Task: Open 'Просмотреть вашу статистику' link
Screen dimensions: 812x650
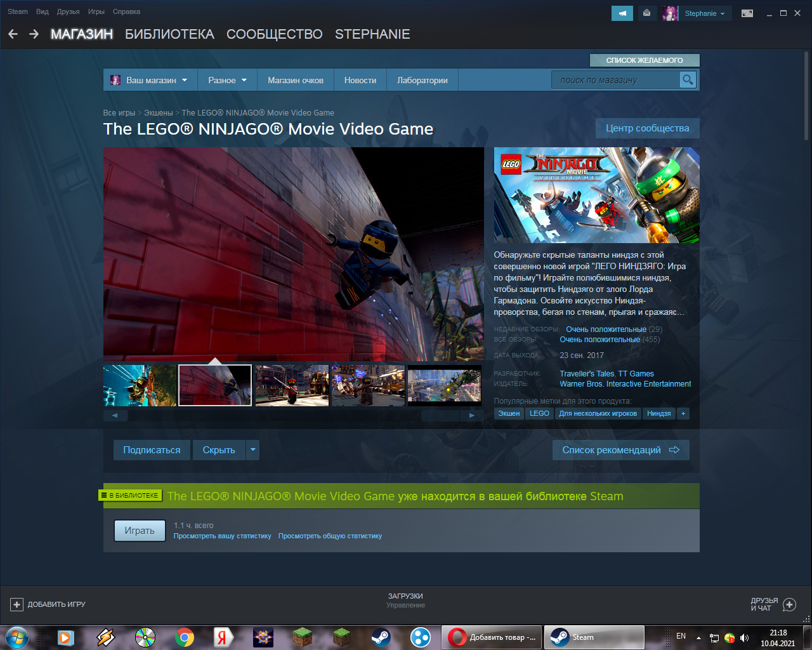Action: [223, 536]
